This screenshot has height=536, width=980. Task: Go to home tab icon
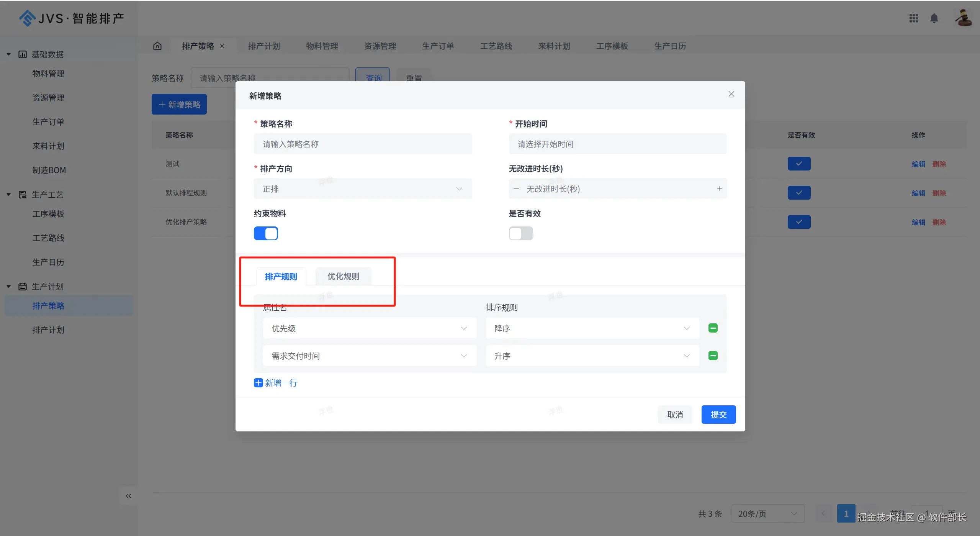point(157,46)
